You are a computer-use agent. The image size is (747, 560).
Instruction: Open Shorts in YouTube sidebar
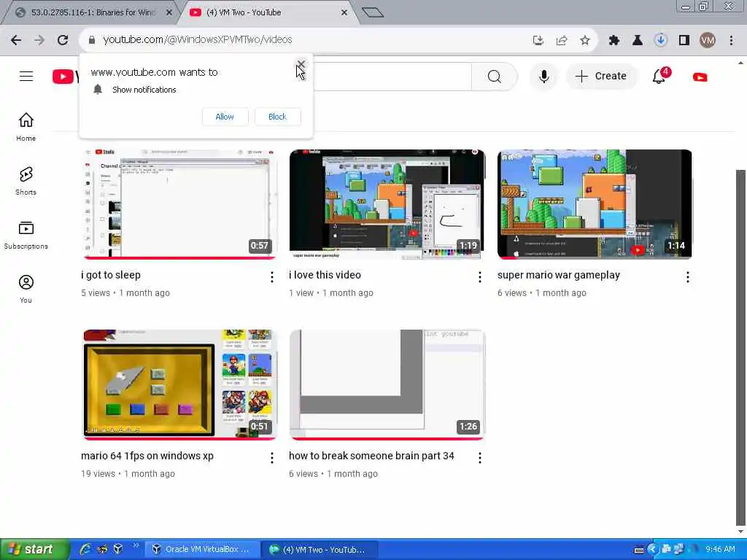[x=26, y=181]
